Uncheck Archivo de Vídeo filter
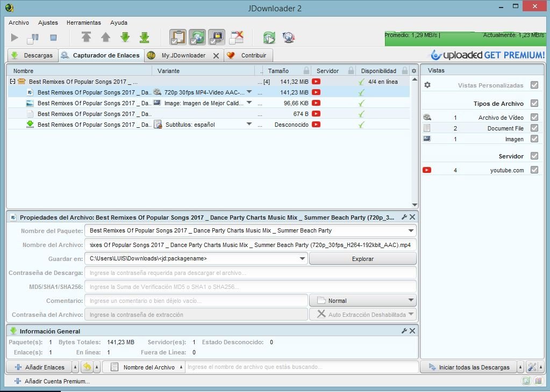This screenshot has height=392, width=550. pos(534,117)
